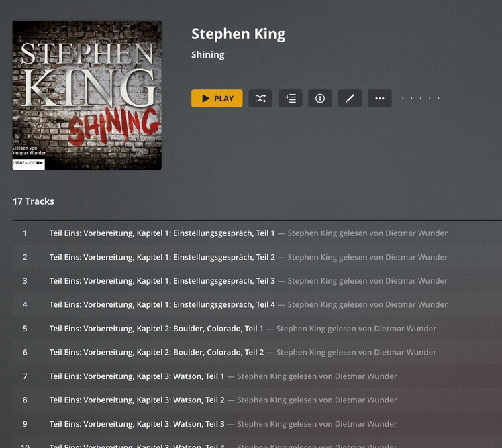Select track 7 Watson, Teil 1
Image resolution: width=502 pixels, height=448 pixels.
pyautogui.click(x=257, y=376)
